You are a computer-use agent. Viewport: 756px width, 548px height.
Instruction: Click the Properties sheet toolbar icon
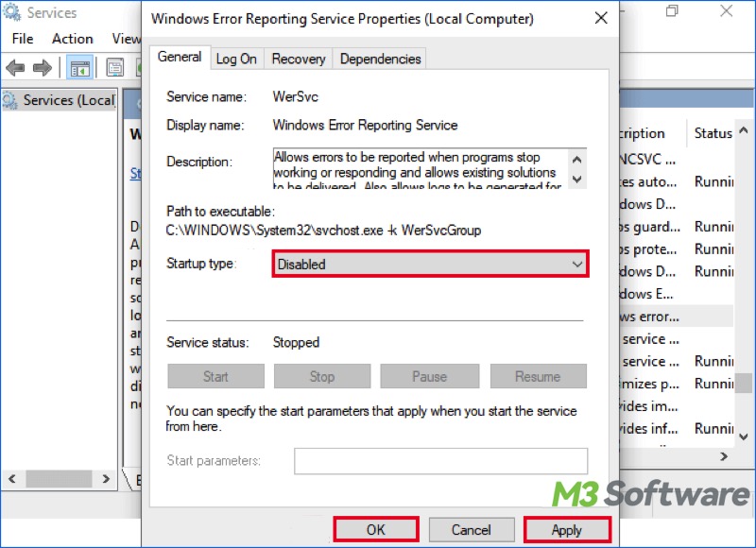pos(114,67)
